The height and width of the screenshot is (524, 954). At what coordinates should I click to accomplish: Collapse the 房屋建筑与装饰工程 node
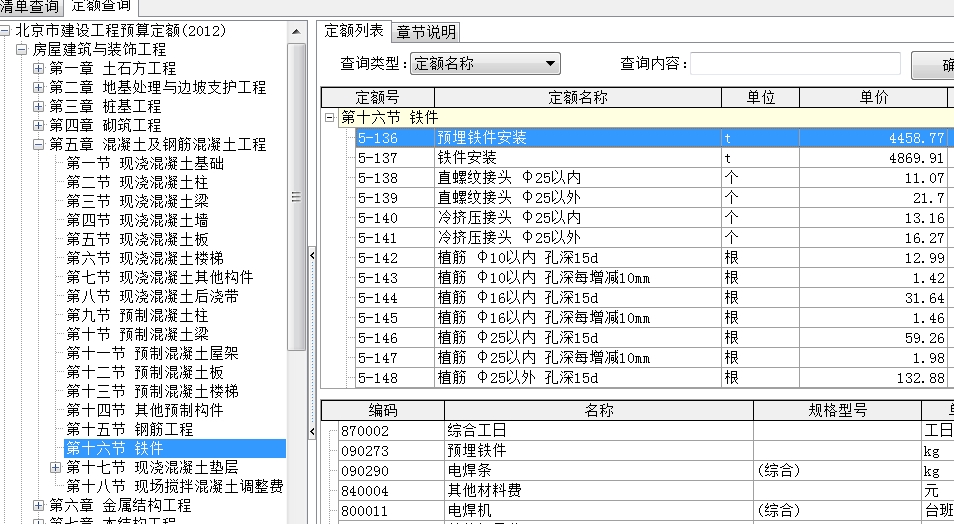pyautogui.click(x=22, y=49)
